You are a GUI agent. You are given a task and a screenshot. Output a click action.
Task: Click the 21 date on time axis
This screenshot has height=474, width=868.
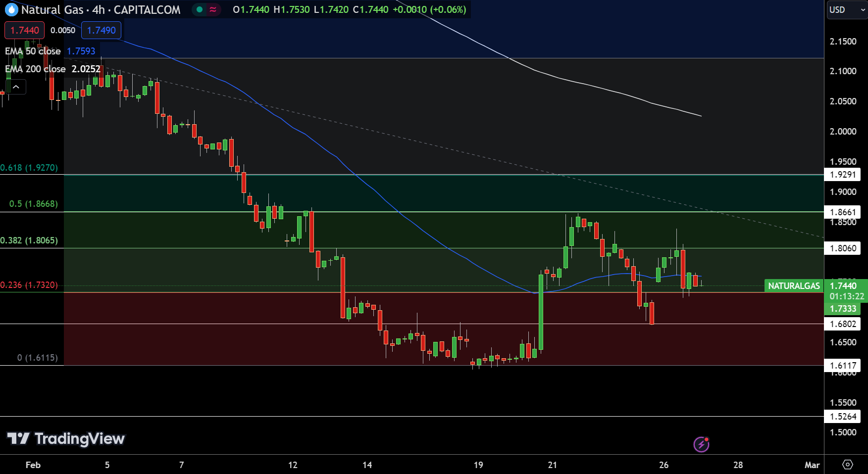point(553,465)
